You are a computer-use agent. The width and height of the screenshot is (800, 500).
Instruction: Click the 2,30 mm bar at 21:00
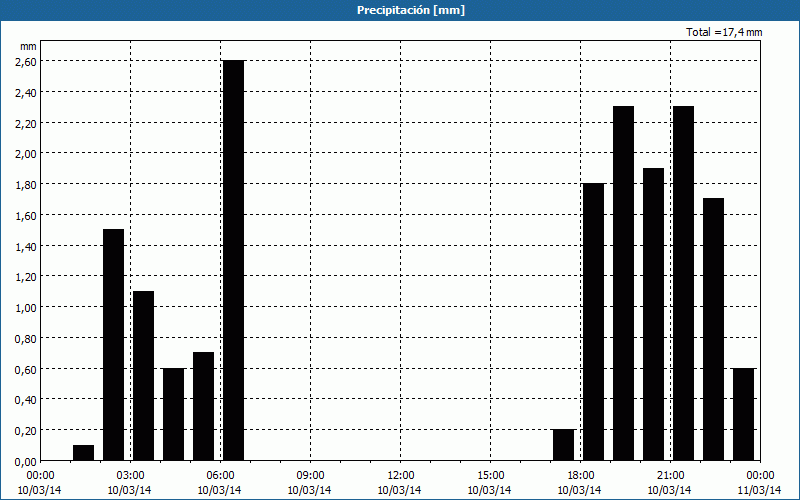(x=684, y=284)
